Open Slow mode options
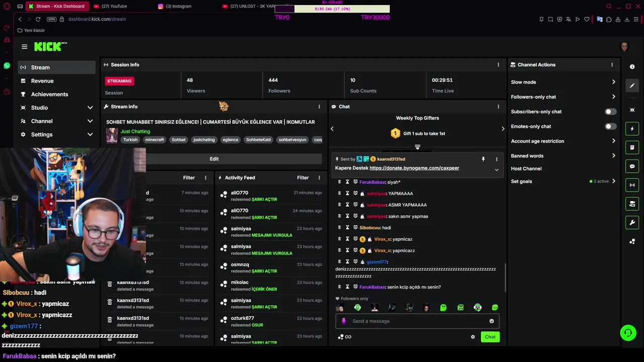 563,82
